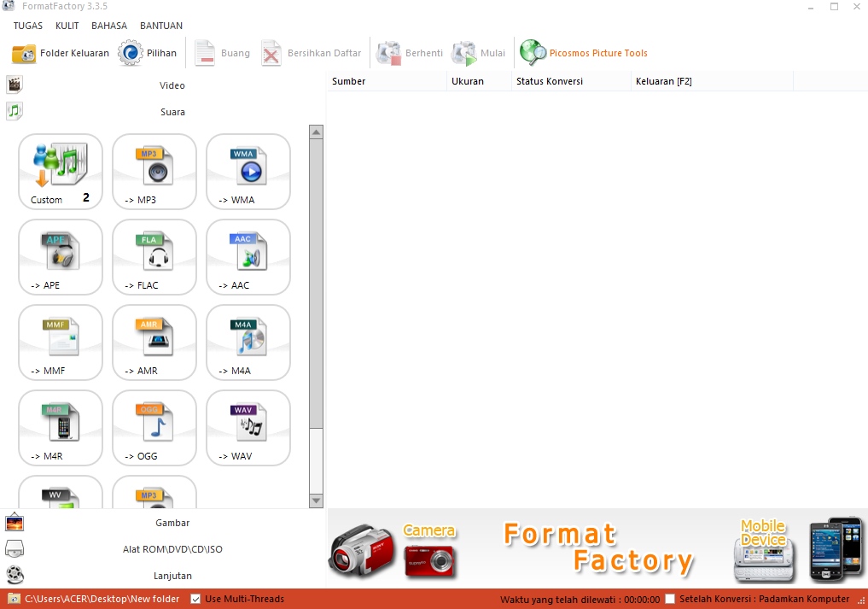Choose the -> APE conversion tile
The width and height of the screenshot is (868, 609).
[x=61, y=257]
